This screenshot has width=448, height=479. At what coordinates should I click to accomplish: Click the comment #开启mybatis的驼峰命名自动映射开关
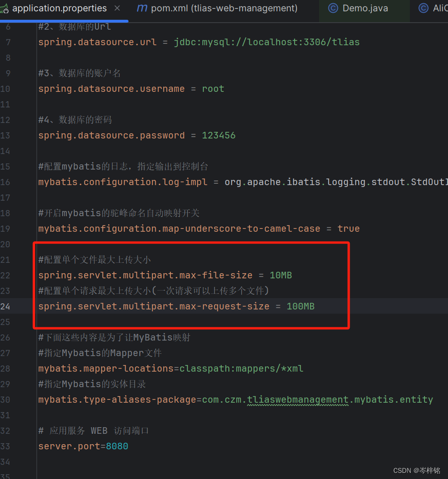tap(119, 213)
